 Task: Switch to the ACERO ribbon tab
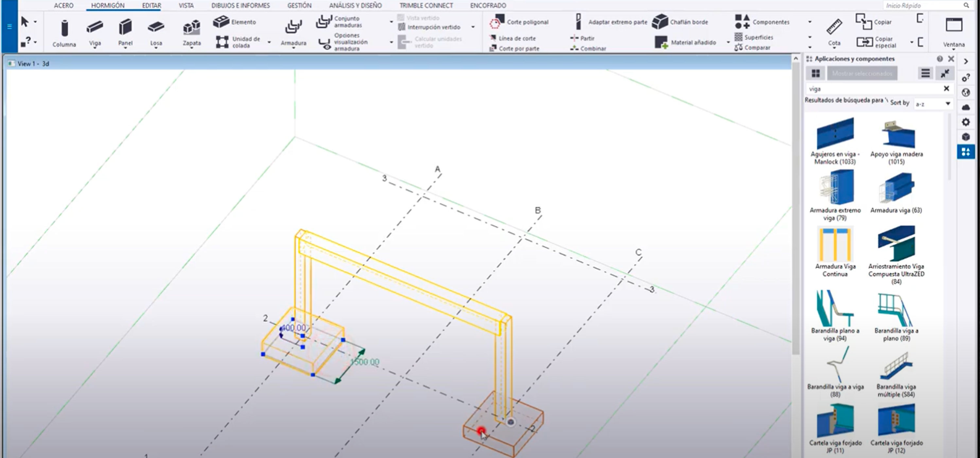pyautogui.click(x=63, y=5)
